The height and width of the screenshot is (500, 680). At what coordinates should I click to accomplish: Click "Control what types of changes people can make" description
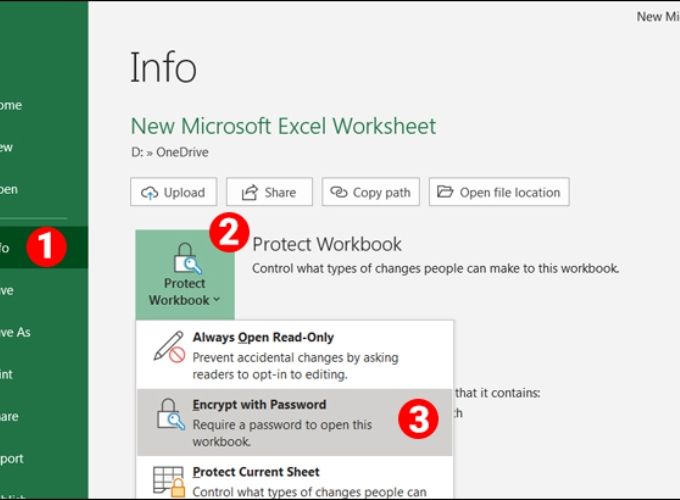click(435, 268)
